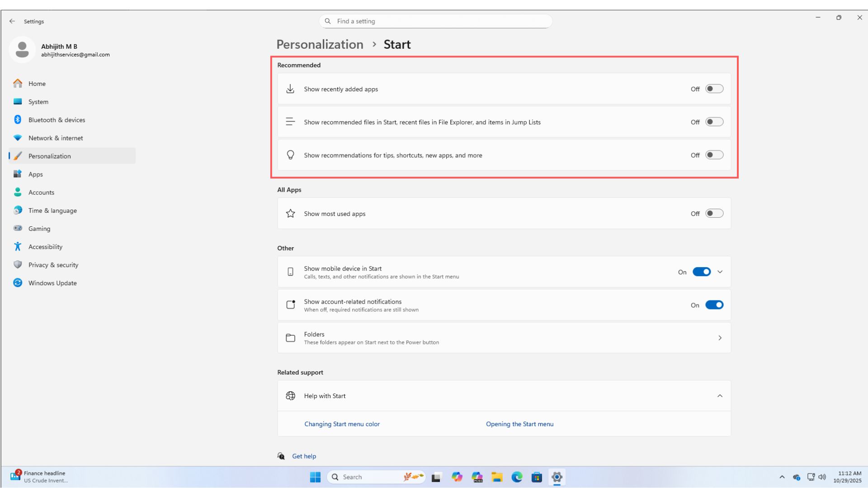Go to Privacy & security settings
This screenshot has width=868, height=488.
click(x=53, y=265)
